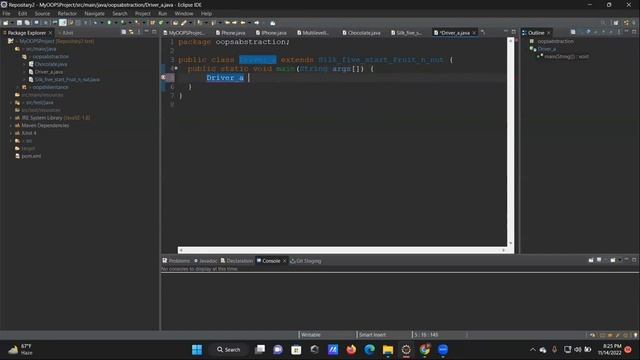
Task: Switch to the MyOOPSProject editor tab
Action: coord(184,33)
